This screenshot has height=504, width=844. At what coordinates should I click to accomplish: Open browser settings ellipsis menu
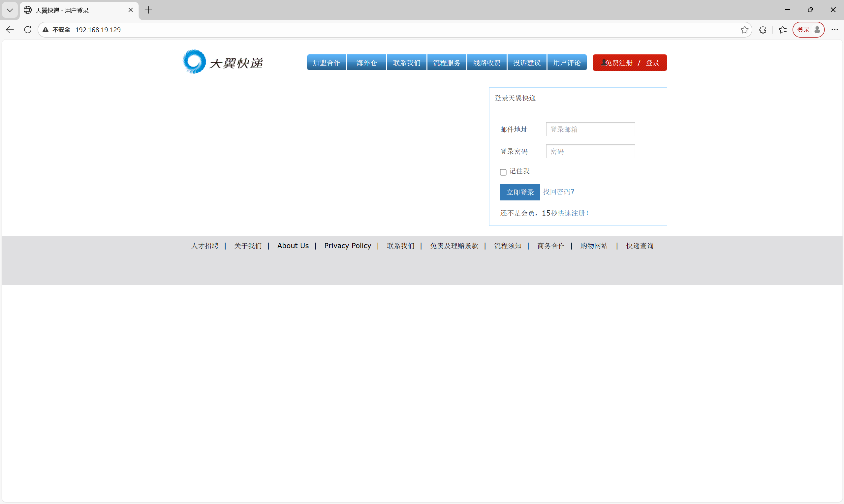834,30
